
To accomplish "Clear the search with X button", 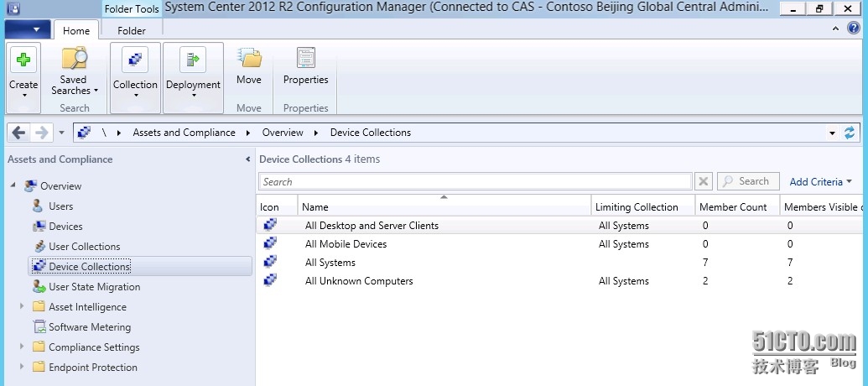I will (703, 181).
